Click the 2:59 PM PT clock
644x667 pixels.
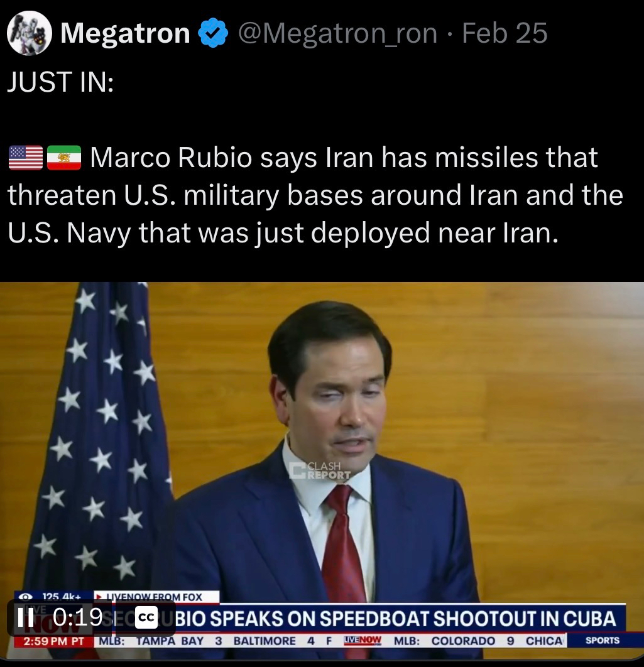tap(53, 641)
